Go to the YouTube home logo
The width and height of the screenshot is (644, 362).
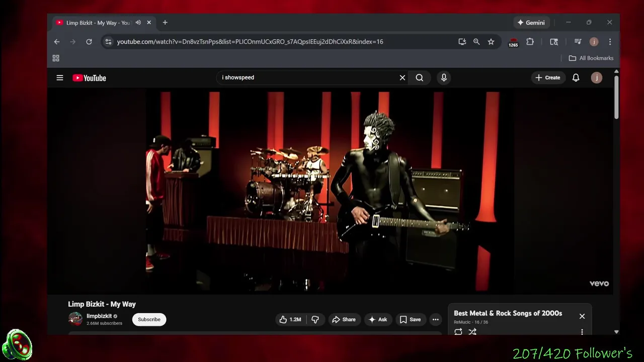[89, 78]
